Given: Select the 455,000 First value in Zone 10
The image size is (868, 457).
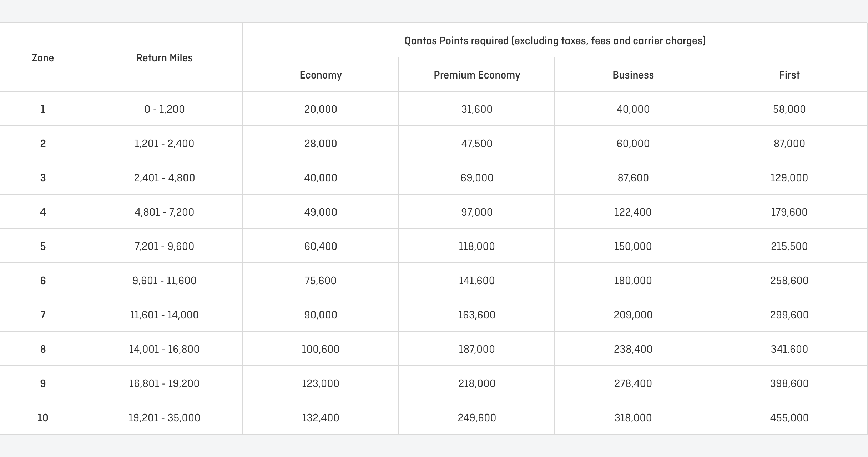Looking at the screenshot, I should tap(789, 417).
